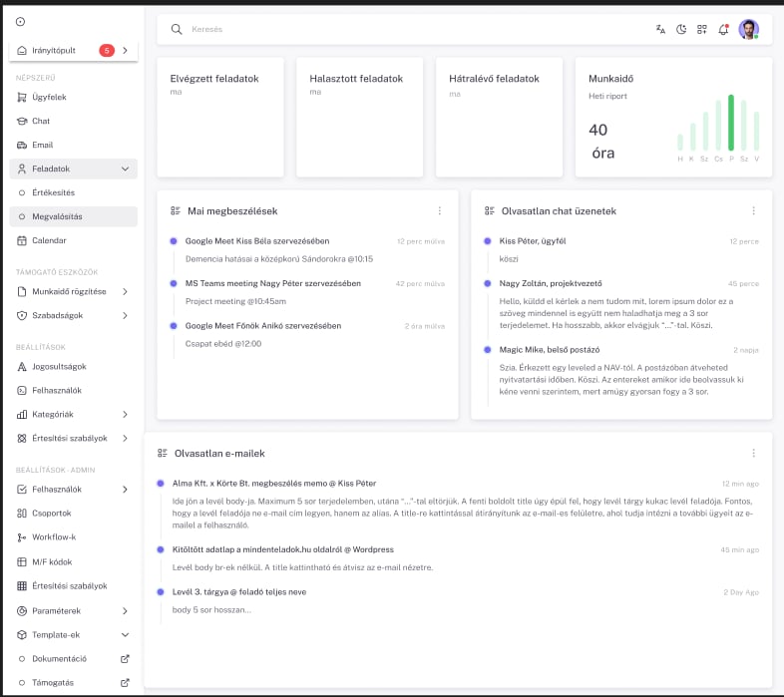Expand the Munkaidő rögzítése submenu
This screenshot has width=784, height=697.
coord(125,292)
